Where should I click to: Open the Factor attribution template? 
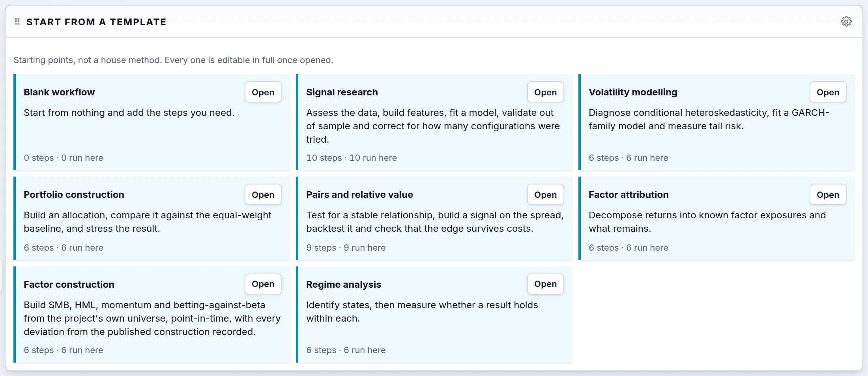pos(828,195)
